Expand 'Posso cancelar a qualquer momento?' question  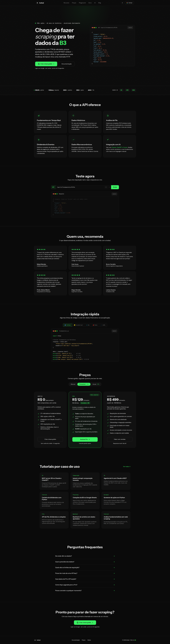[x=85, y=591]
